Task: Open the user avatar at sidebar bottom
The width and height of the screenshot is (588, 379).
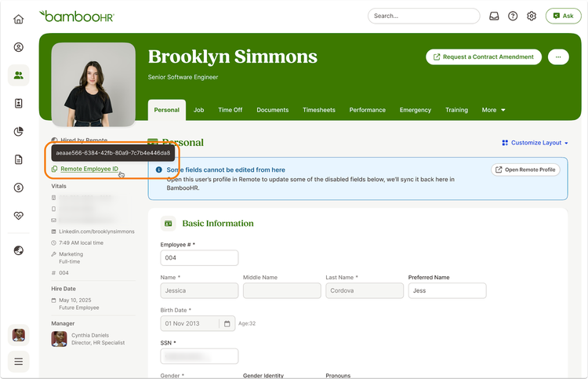Action: coord(18,335)
